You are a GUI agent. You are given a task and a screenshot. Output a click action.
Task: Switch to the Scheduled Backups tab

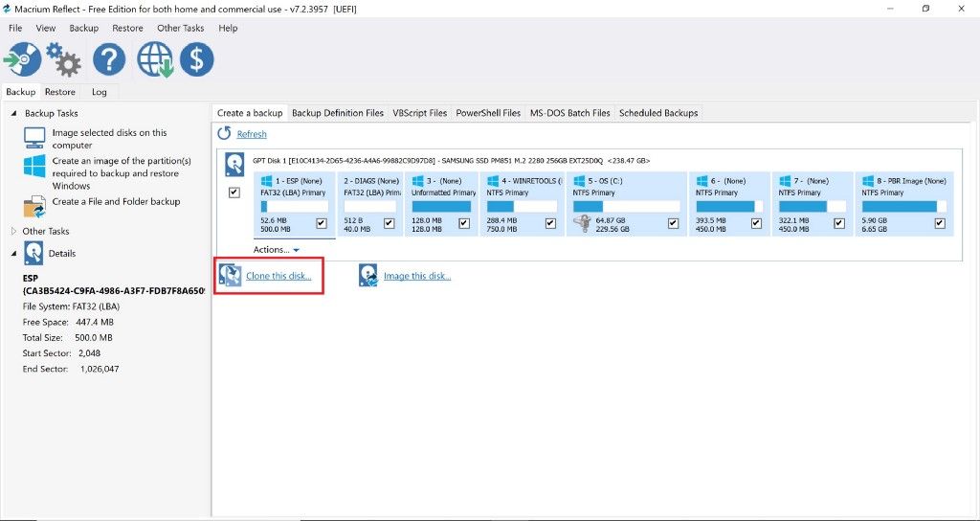pos(658,113)
